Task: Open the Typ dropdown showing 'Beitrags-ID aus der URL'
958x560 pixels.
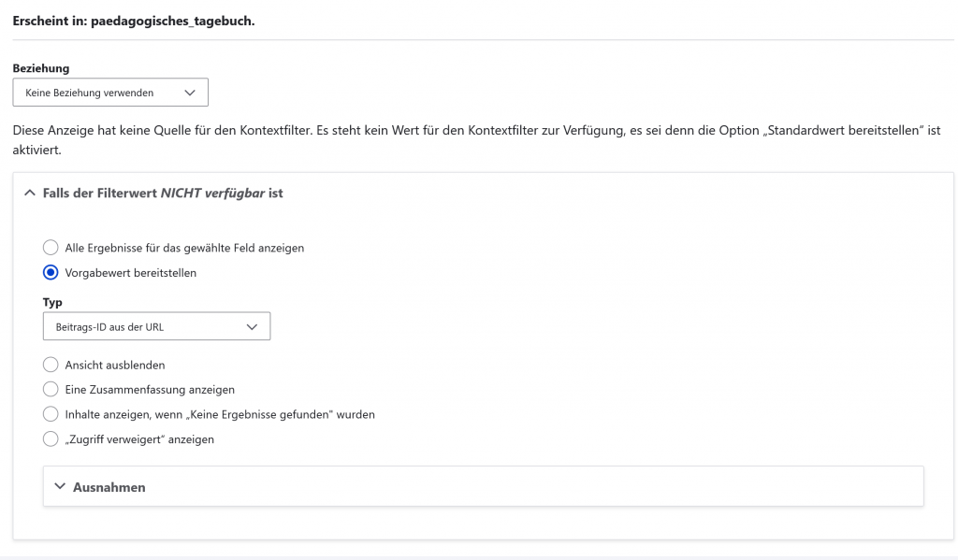Action: 156,326
